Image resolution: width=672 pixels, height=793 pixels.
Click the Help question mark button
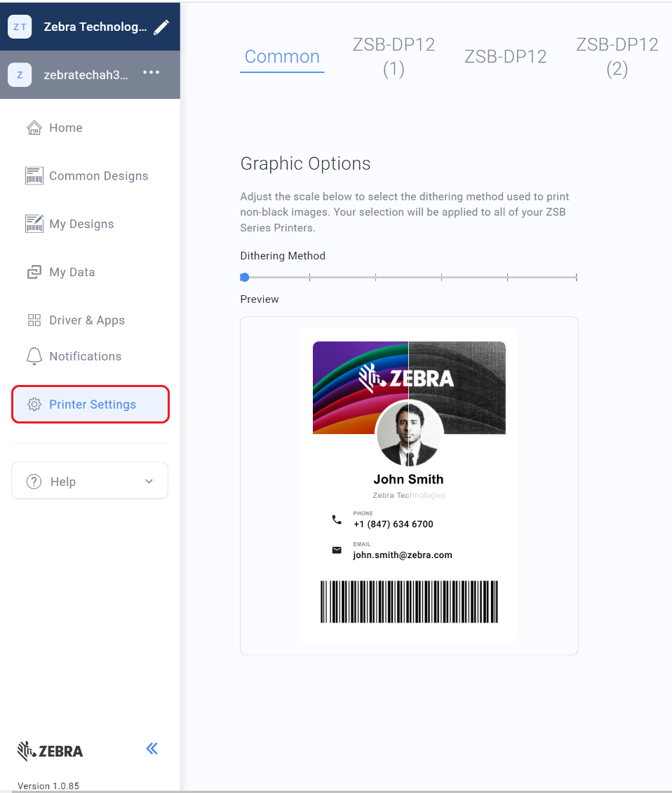pos(34,482)
